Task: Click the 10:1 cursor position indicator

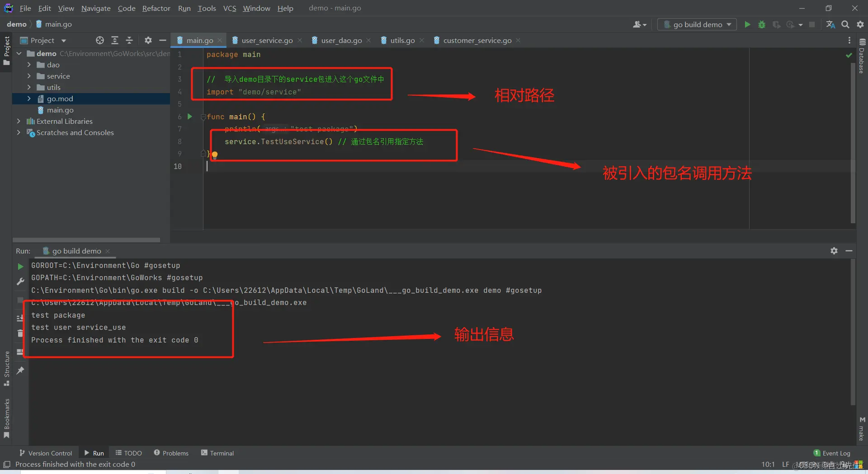Action: point(768,465)
